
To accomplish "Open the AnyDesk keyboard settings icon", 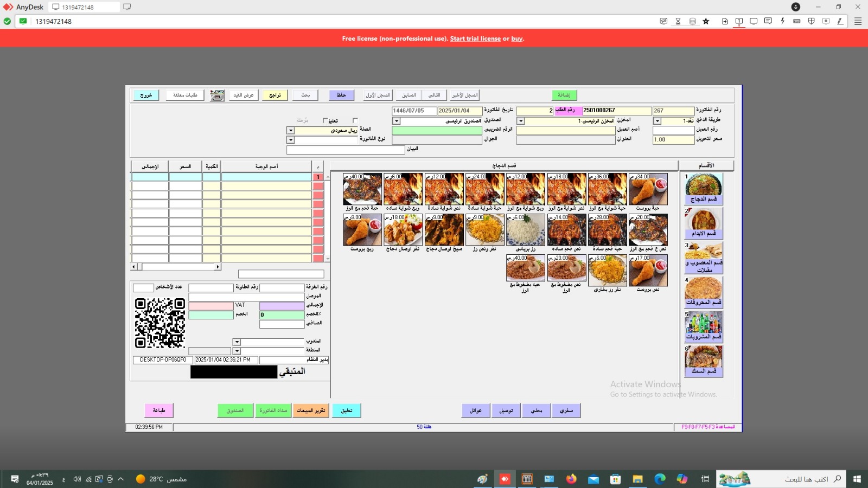I will 797,21.
